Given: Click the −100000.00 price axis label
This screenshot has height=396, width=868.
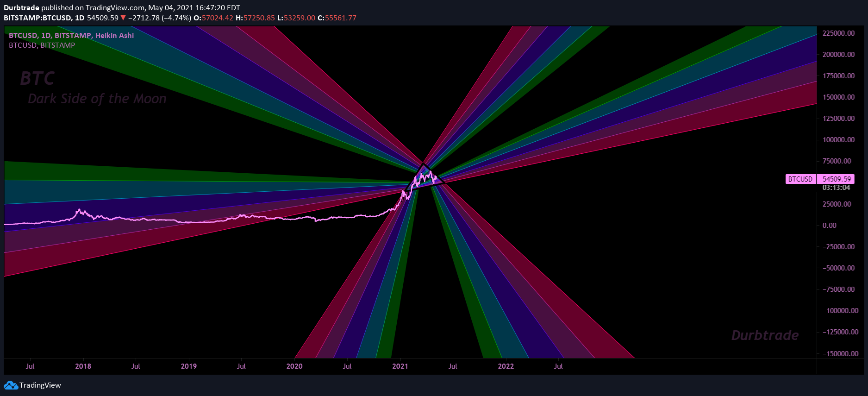Looking at the screenshot, I should pyautogui.click(x=840, y=311).
